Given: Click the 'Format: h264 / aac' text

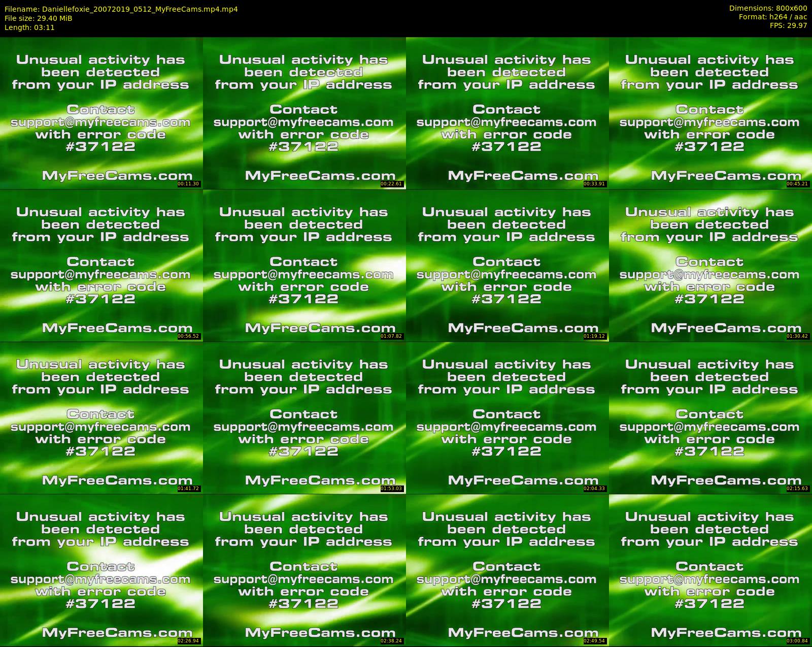Looking at the screenshot, I should [773, 17].
